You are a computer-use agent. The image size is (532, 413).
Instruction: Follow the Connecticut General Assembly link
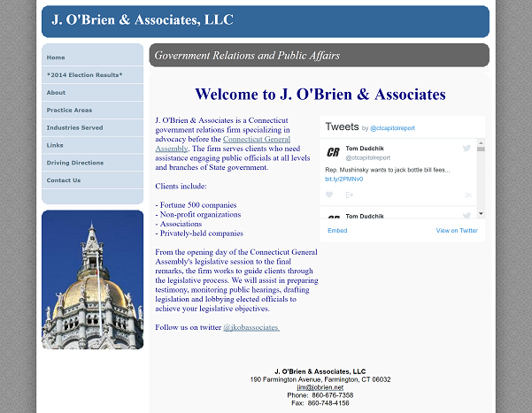point(257,139)
